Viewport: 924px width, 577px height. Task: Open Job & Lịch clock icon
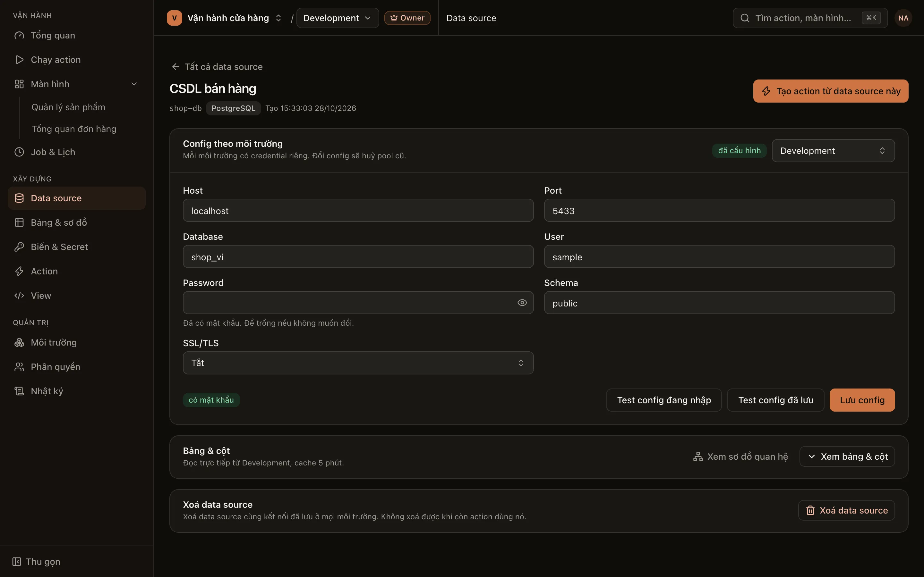[x=19, y=152]
